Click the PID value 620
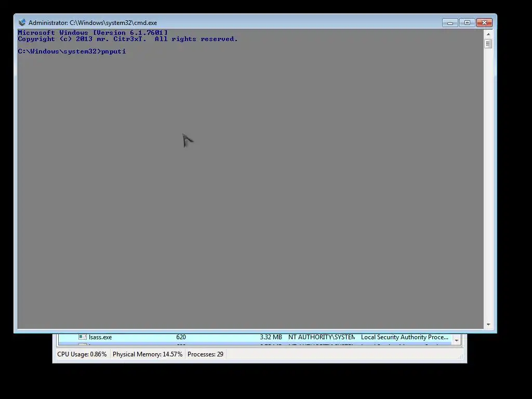Image resolution: width=532 pixels, height=399 pixels. point(181,337)
